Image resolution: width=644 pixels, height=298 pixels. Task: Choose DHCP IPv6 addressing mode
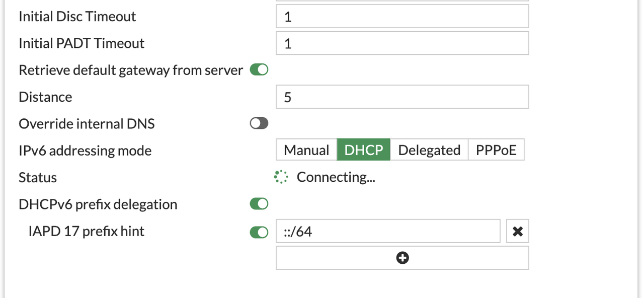tap(363, 151)
